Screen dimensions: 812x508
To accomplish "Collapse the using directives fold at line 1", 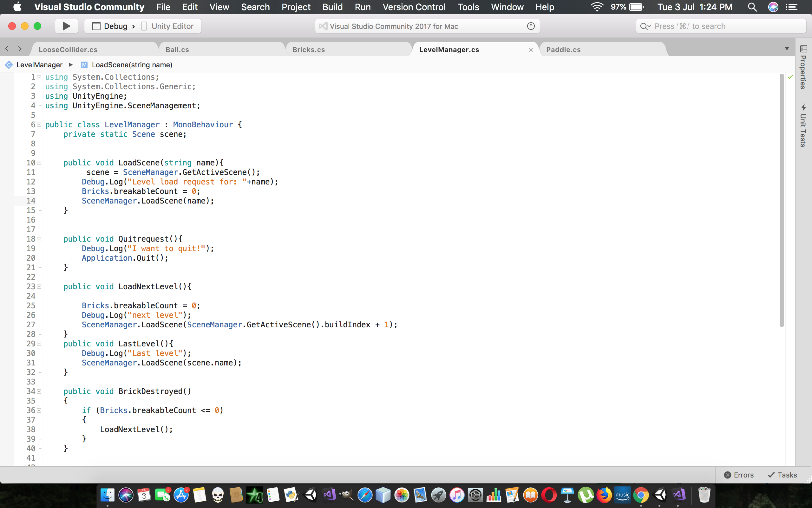I will point(39,77).
